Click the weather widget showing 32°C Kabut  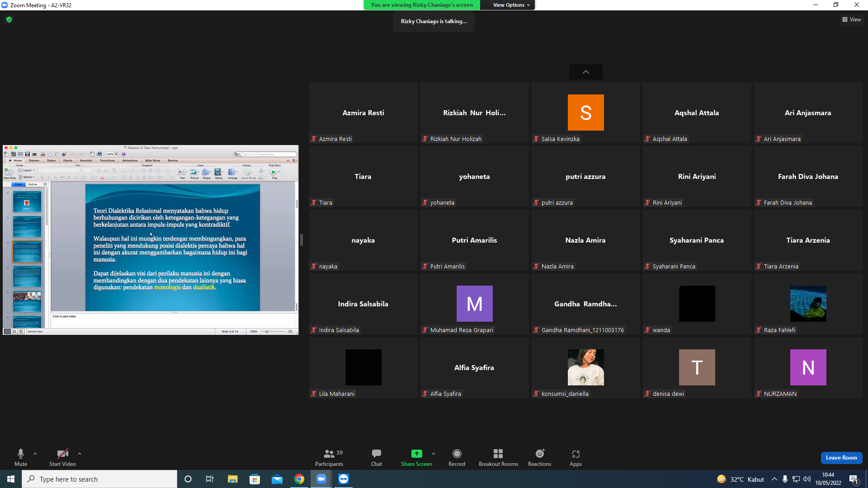pyautogui.click(x=740, y=479)
